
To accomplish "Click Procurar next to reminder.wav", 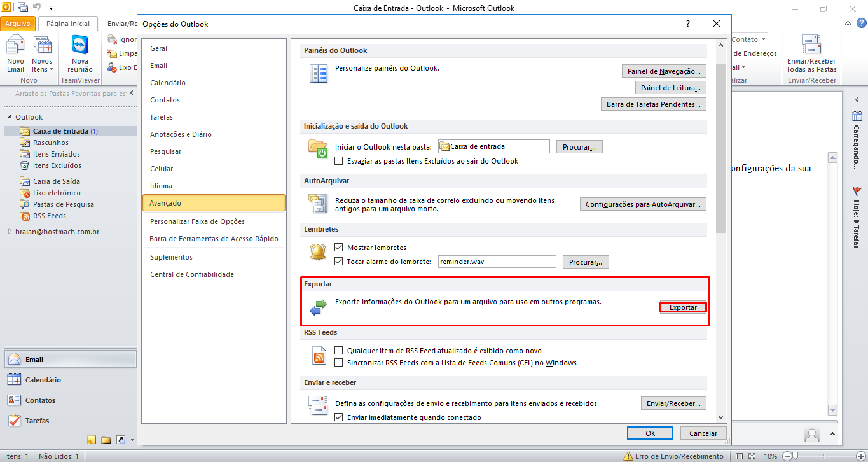I will tap(586, 262).
